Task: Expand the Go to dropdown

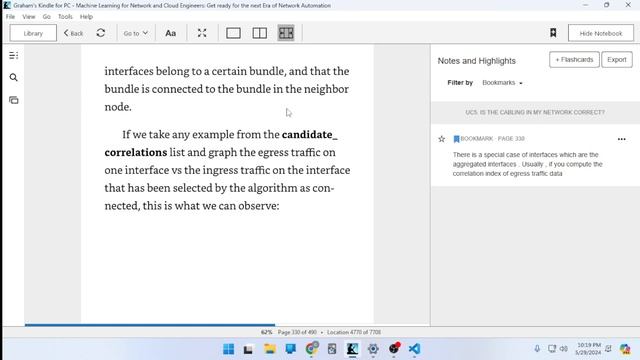Action: 136,33
